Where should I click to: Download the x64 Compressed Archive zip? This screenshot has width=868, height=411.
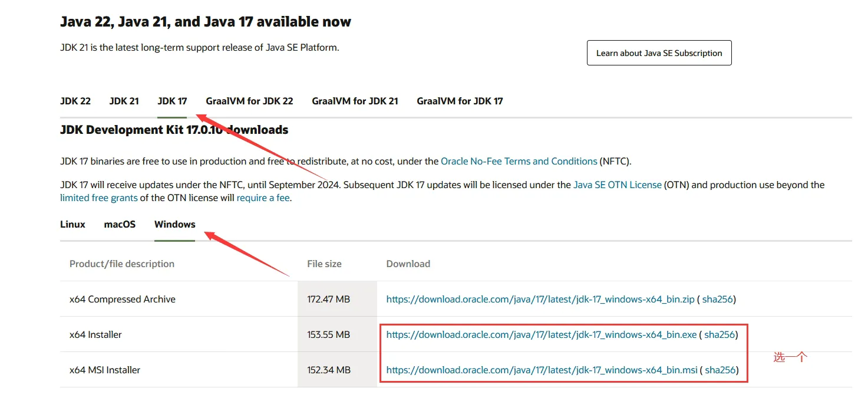coord(540,299)
